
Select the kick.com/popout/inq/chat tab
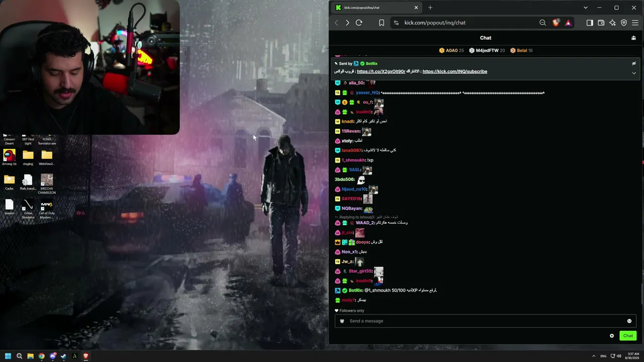pyautogui.click(x=376, y=8)
